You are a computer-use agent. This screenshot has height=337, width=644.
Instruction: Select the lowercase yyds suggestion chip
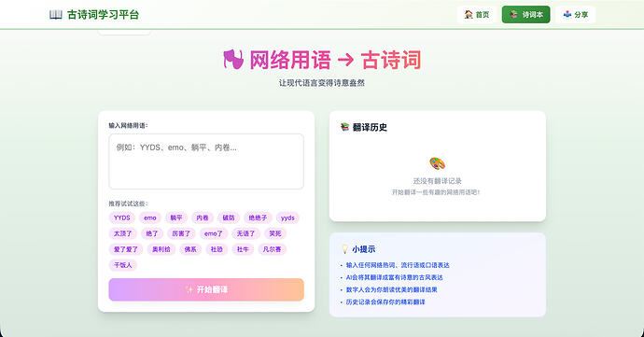287,218
